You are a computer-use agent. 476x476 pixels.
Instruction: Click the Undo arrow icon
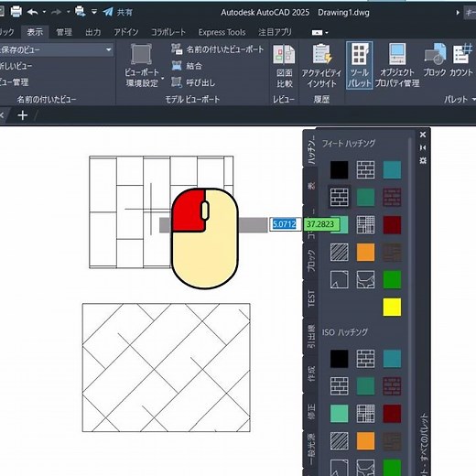[33, 12]
